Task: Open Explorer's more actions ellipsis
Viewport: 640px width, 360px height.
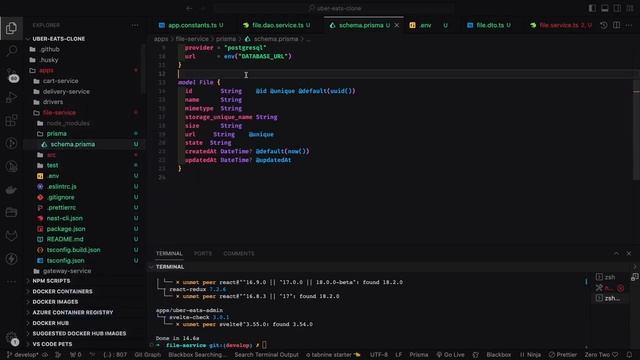Action: (135, 25)
